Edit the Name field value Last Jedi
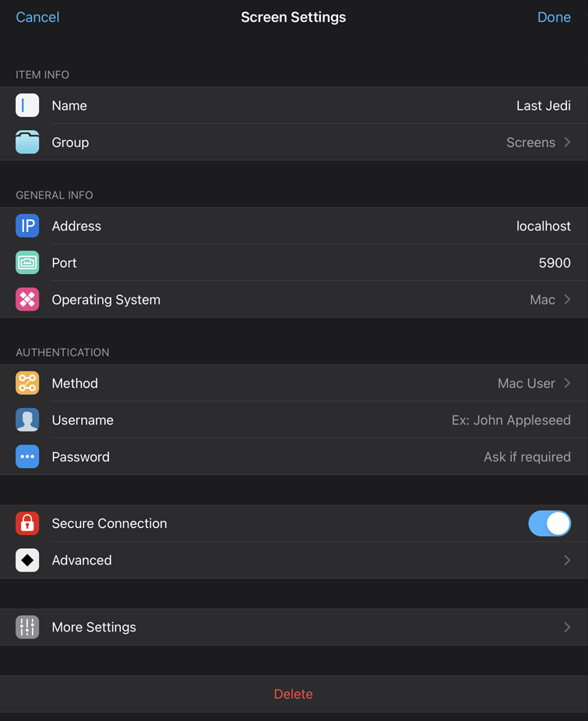This screenshot has width=588, height=721. (x=544, y=106)
